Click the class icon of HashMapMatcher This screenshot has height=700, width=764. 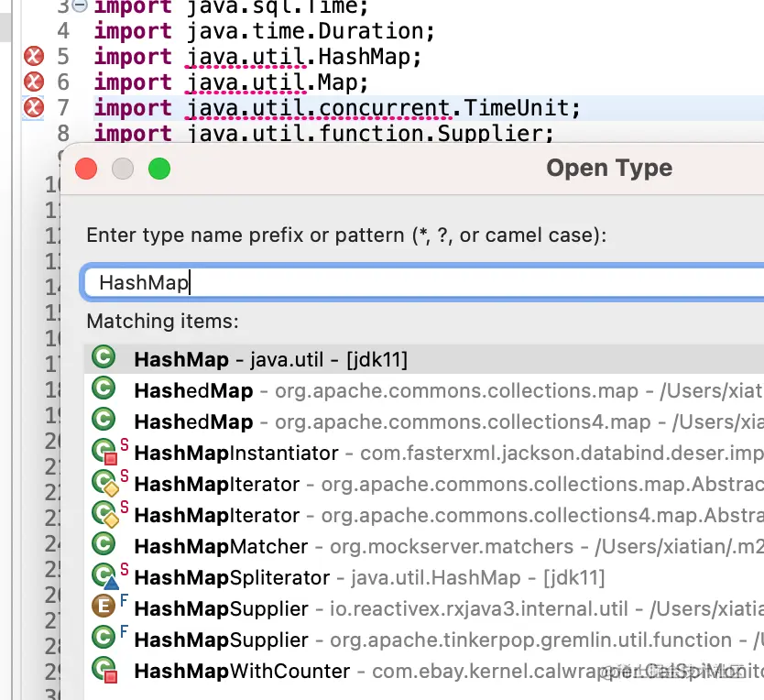coord(104,544)
